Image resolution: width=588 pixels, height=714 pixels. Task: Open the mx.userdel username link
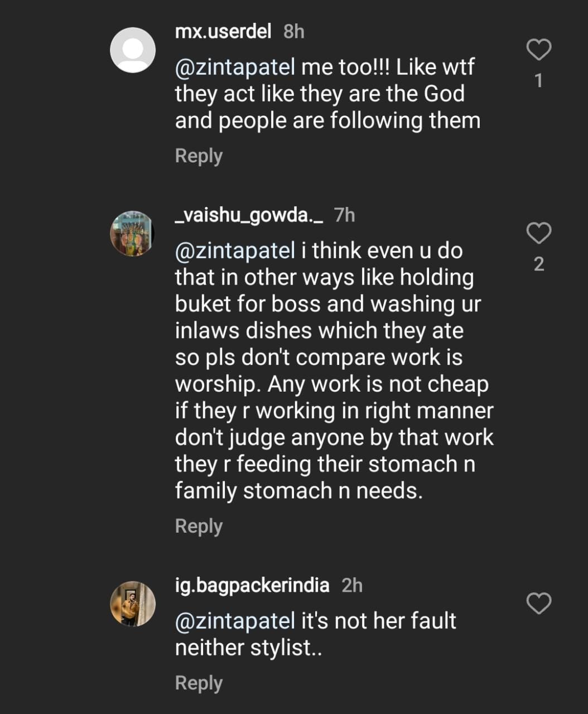223,31
